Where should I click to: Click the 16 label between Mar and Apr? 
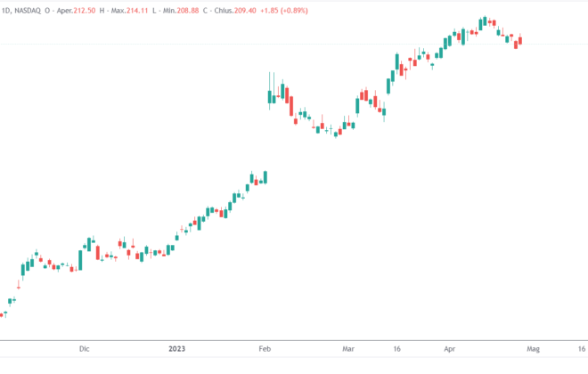coord(396,350)
